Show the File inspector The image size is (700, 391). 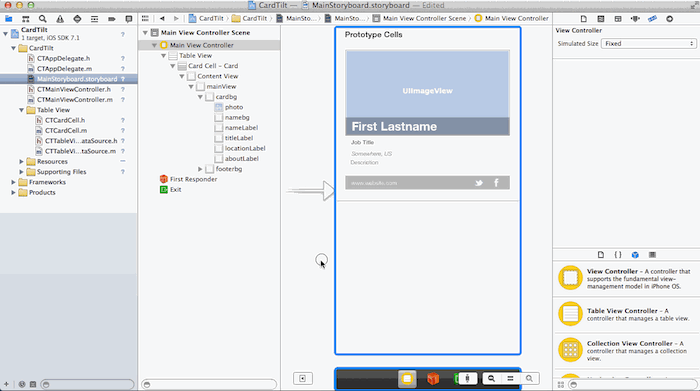pyautogui.click(x=583, y=19)
